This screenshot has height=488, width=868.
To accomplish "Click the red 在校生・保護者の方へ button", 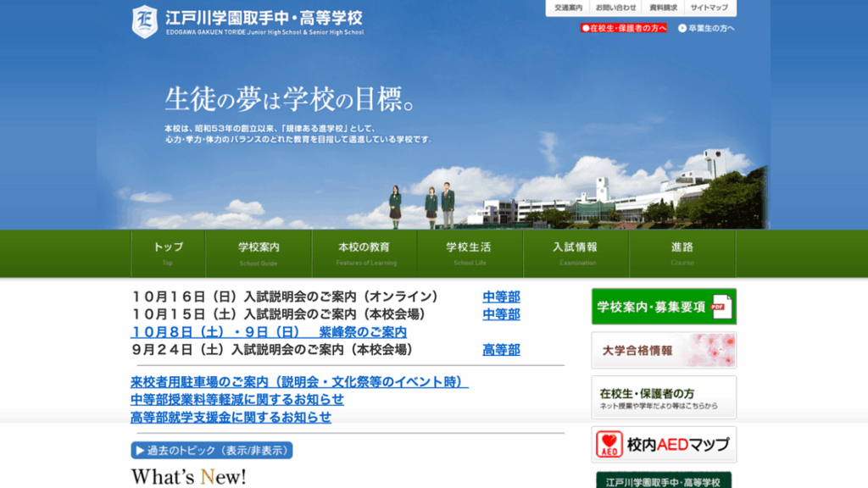I will [x=623, y=28].
